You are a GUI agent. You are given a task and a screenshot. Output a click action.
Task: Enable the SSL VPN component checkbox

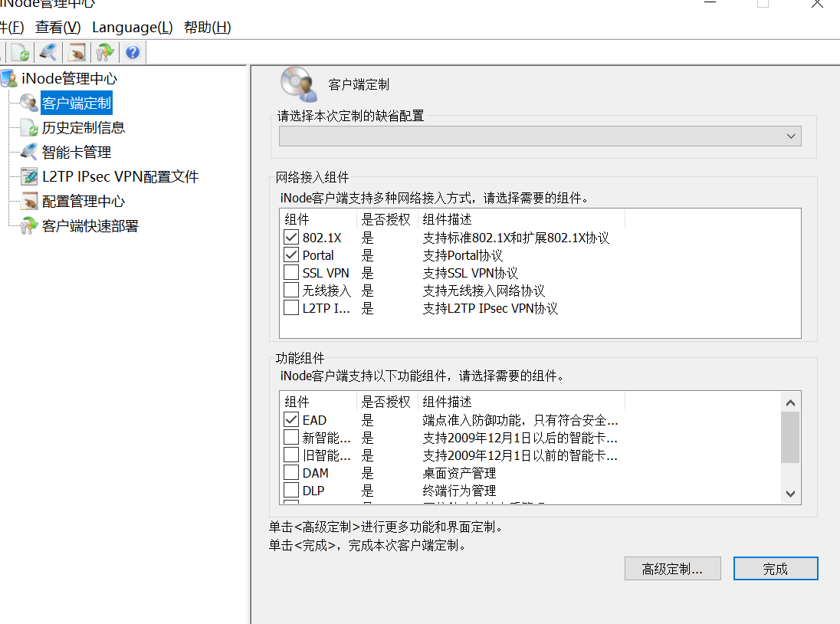(x=291, y=273)
